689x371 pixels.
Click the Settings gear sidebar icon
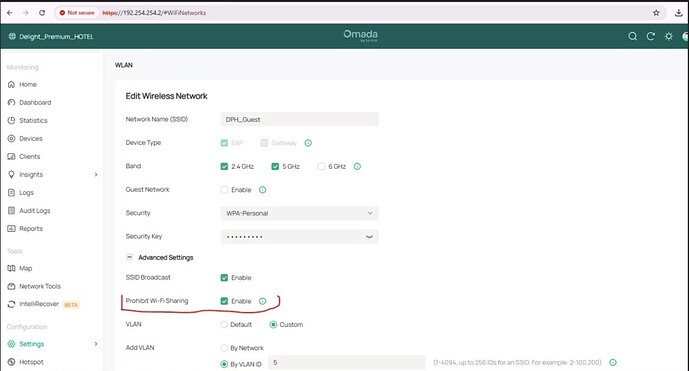[x=11, y=344]
